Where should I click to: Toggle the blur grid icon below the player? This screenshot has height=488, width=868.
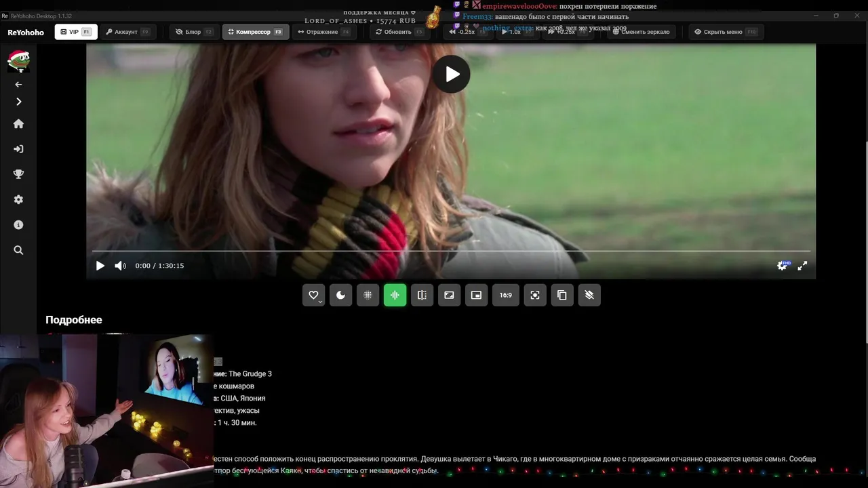pos(368,295)
